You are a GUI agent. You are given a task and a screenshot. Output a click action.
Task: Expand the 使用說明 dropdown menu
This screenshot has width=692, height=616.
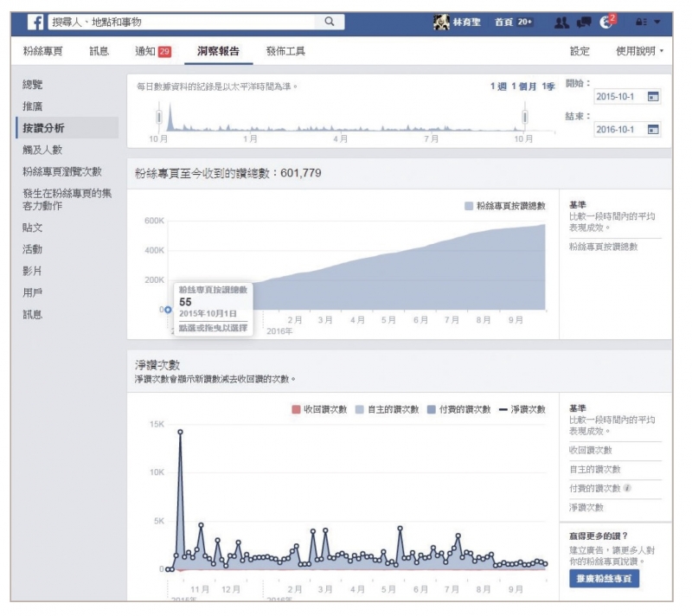pos(640,52)
